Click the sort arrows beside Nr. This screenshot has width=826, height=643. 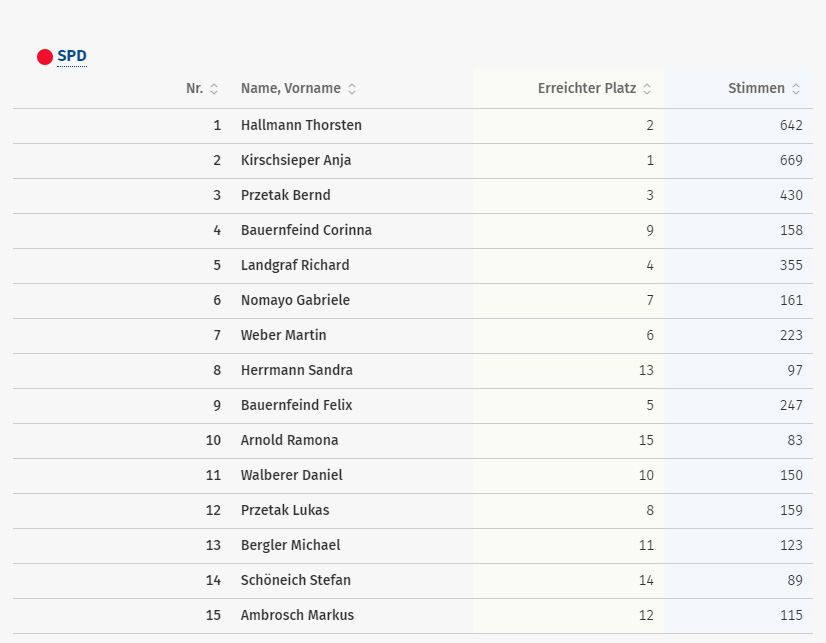pyautogui.click(x=214, y=88)
